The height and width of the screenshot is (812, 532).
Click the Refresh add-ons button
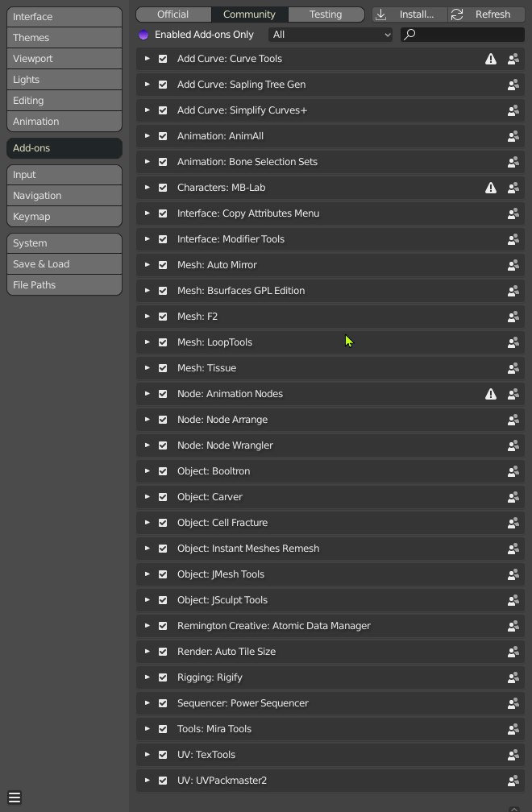pos(486,14)
